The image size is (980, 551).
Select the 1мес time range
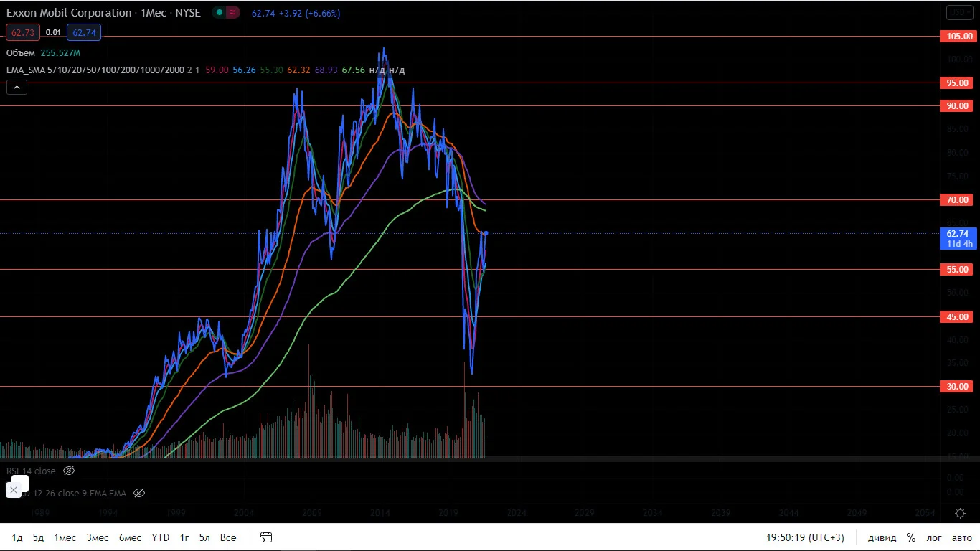coord(65,537)
